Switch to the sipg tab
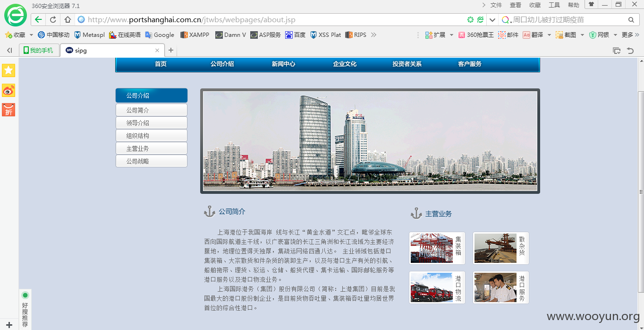Screen dimensions: 644x330 tap(112, 50)
